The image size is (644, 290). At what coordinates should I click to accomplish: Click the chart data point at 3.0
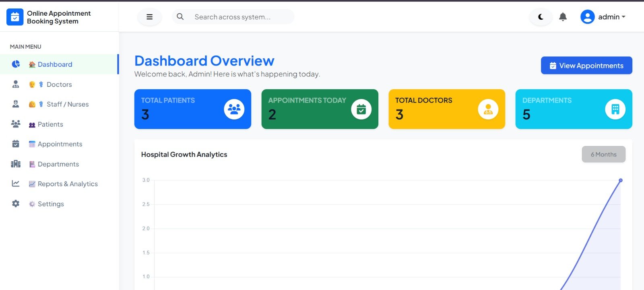pyautogui.click(x=621, y=180)
